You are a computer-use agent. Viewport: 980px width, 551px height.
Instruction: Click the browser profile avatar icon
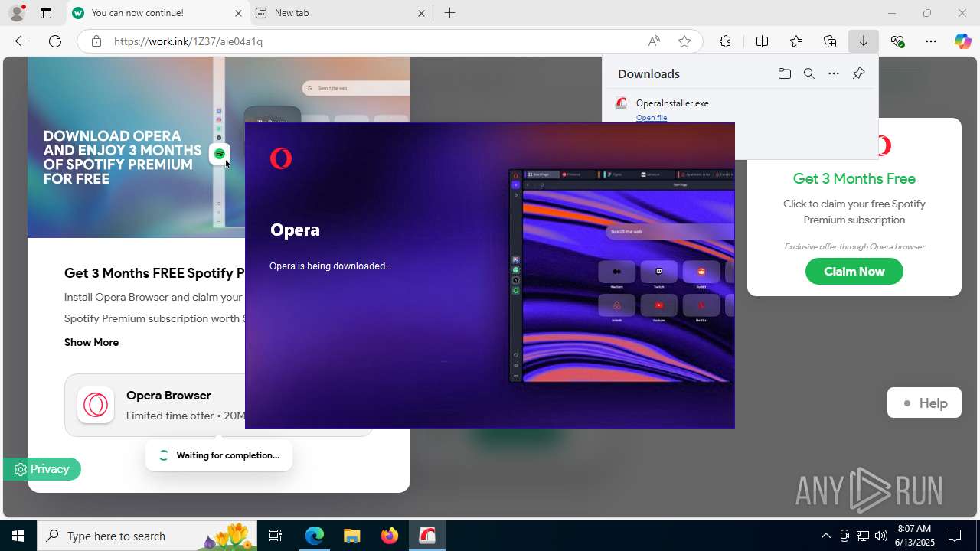coord(17,13)
